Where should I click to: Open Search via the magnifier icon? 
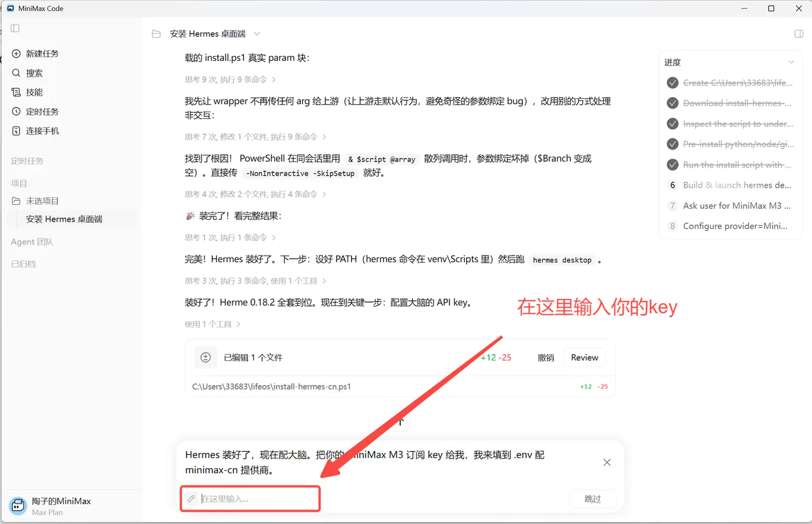[x=16, y=73]
